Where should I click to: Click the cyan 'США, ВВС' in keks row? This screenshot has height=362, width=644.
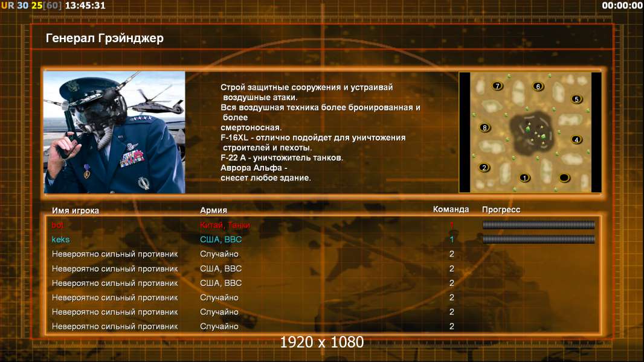[x=221, y=240]
